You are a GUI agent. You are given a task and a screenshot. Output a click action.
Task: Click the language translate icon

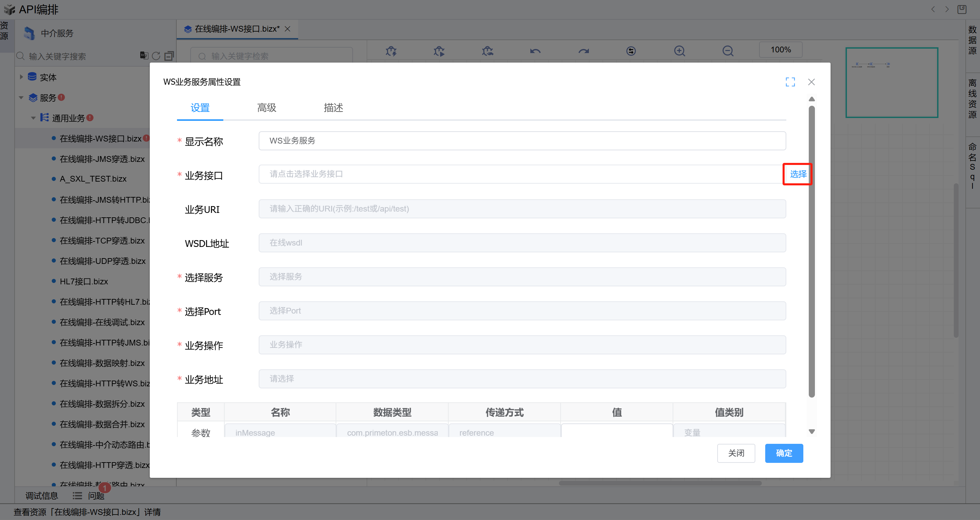point(144,55)
